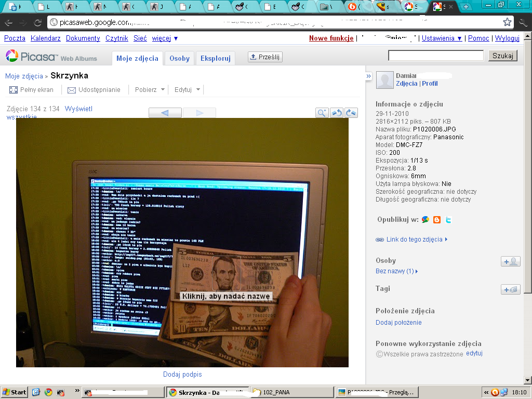532x399 pixels.
Task: Switch to the Moje zdjęcia tab
Action: pos(137,58)
